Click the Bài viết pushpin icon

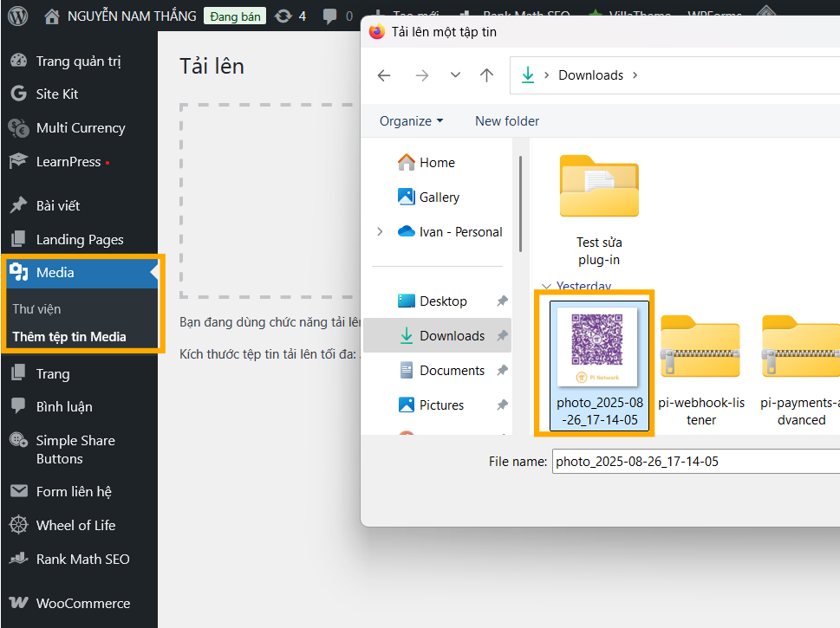click(18, 204)
